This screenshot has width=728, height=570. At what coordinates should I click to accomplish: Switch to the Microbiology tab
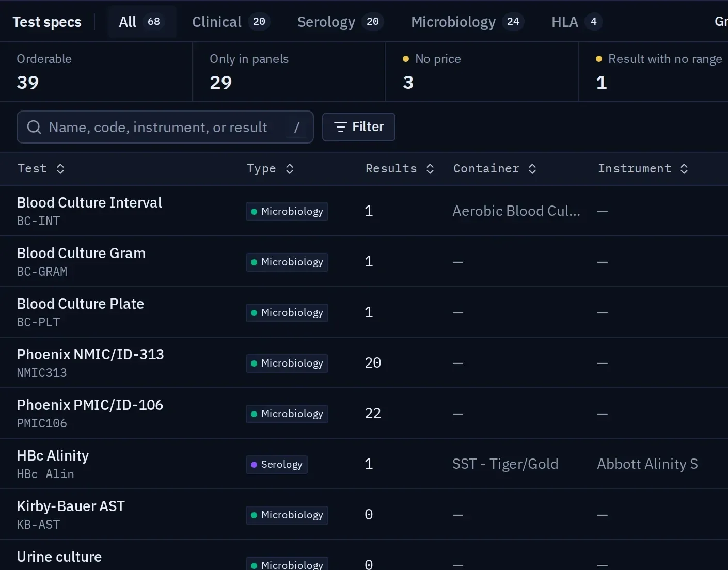point(467,22)
